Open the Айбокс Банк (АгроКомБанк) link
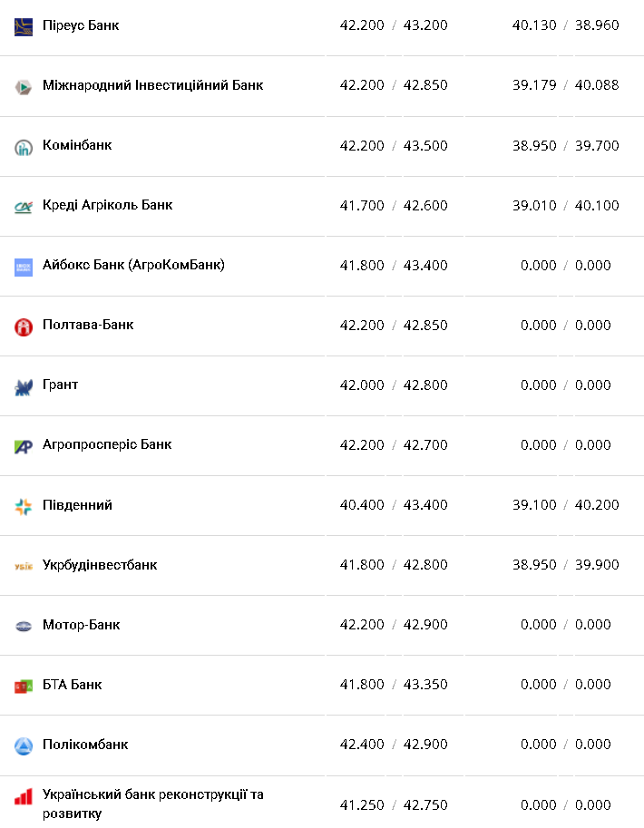This screenshot has width=644, height=828. click(x=133, y=265)
